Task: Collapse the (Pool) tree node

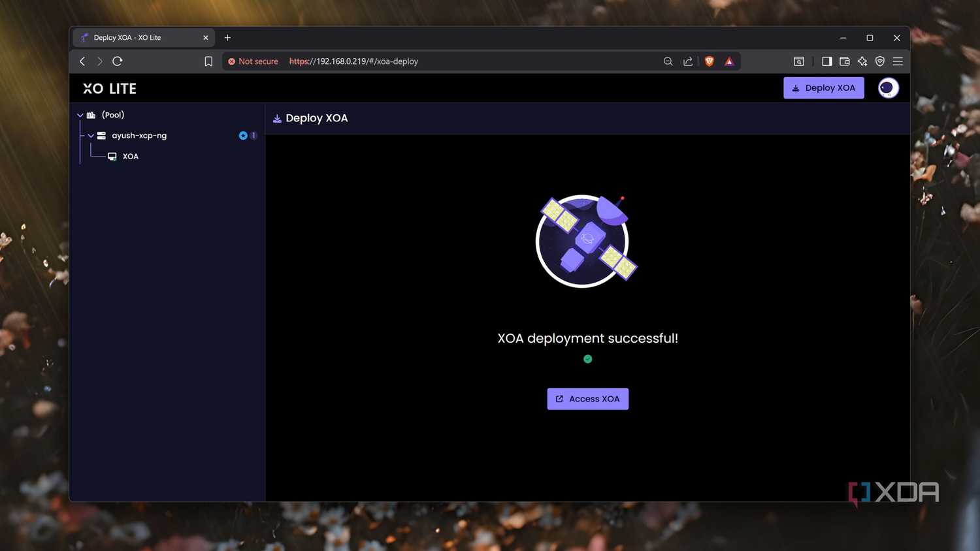Action: [x=80, y=115]
